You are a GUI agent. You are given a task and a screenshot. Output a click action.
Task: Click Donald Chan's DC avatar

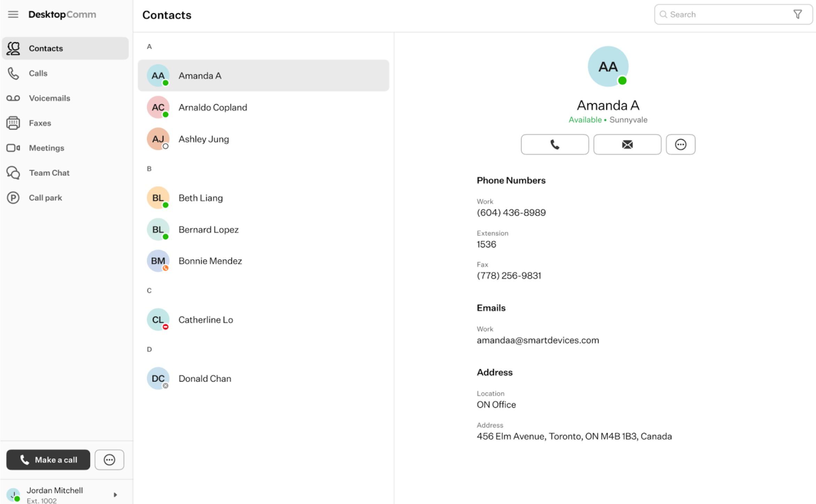[158, 378]
